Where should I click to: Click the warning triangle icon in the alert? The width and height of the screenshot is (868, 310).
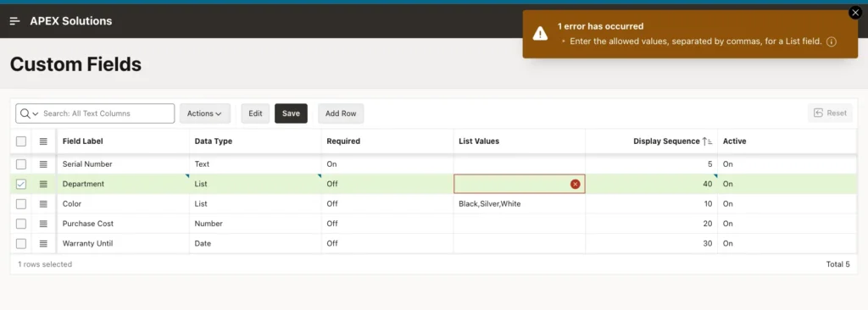coord(540,34)
